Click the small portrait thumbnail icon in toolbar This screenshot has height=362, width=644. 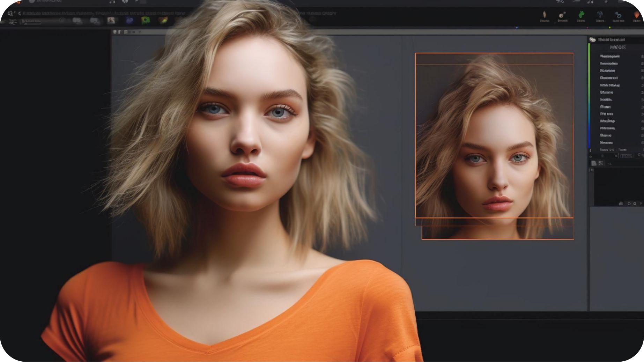point(111,21)
